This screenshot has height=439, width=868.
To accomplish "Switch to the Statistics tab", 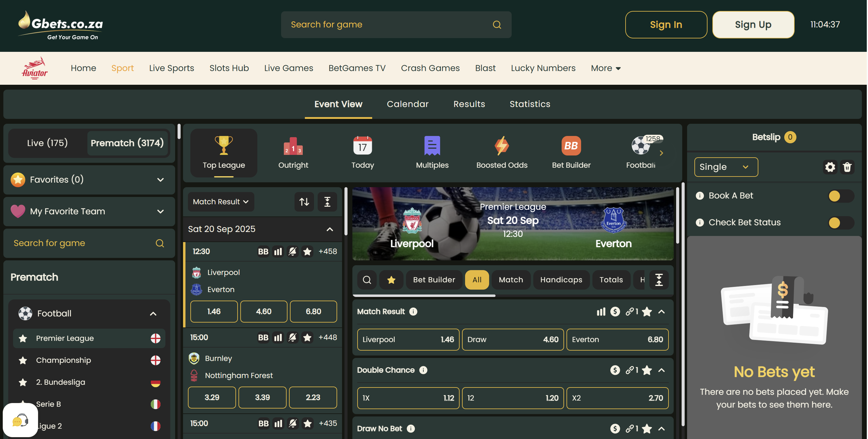I will point(530,104).
